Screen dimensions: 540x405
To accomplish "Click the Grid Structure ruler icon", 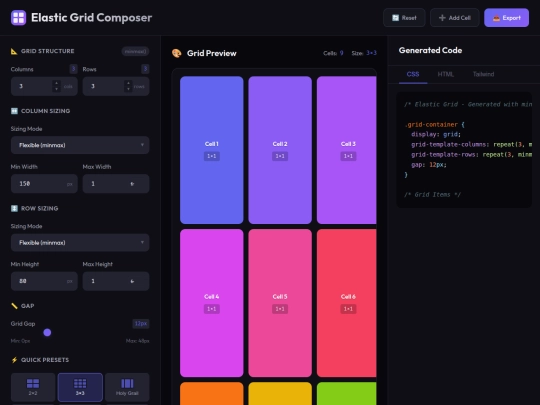I will tap(14, 51).
